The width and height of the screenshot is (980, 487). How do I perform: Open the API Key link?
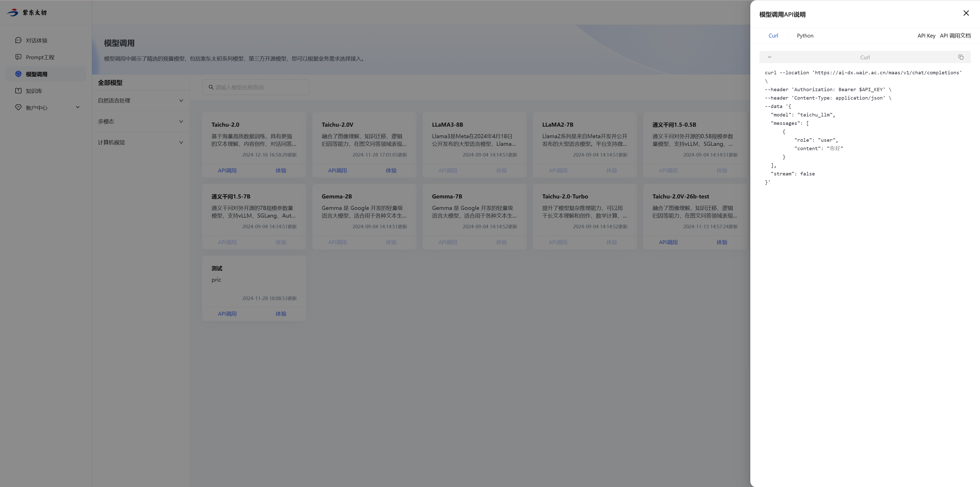926,36
